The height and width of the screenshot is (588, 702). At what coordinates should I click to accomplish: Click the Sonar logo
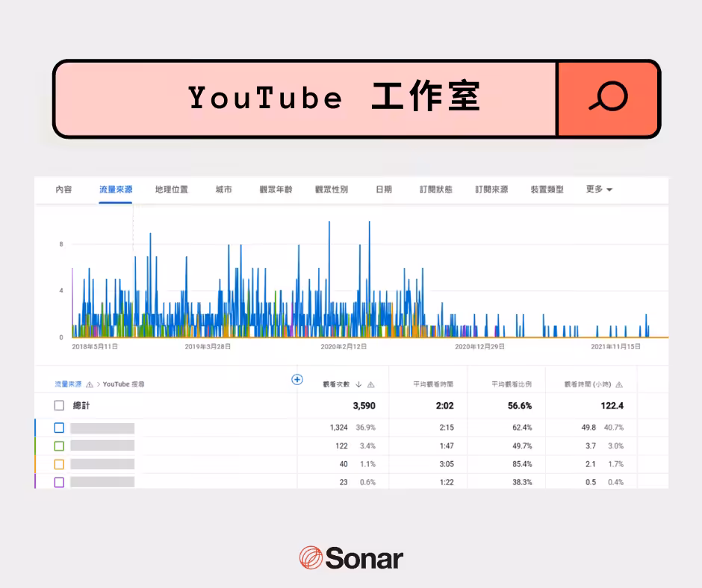pos(351,557)
